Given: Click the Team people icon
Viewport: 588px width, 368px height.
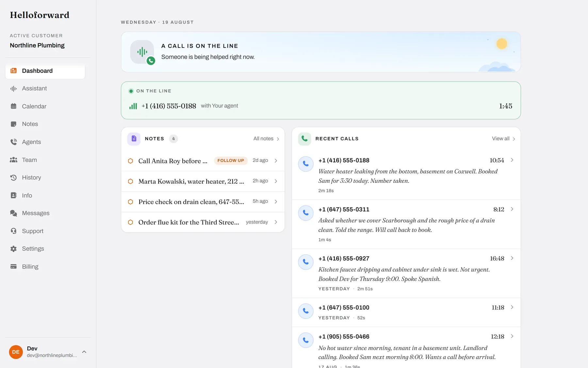Looking at the screenshot, I should coord(13,160).
